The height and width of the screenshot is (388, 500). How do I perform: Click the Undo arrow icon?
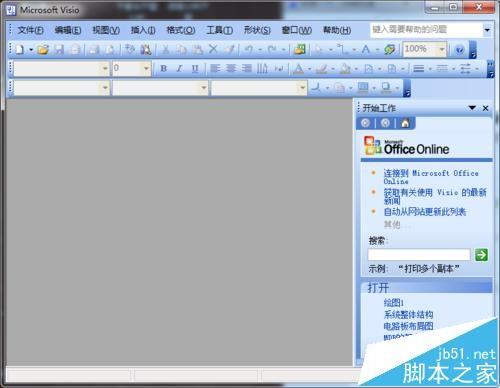[x=248, y=50]
